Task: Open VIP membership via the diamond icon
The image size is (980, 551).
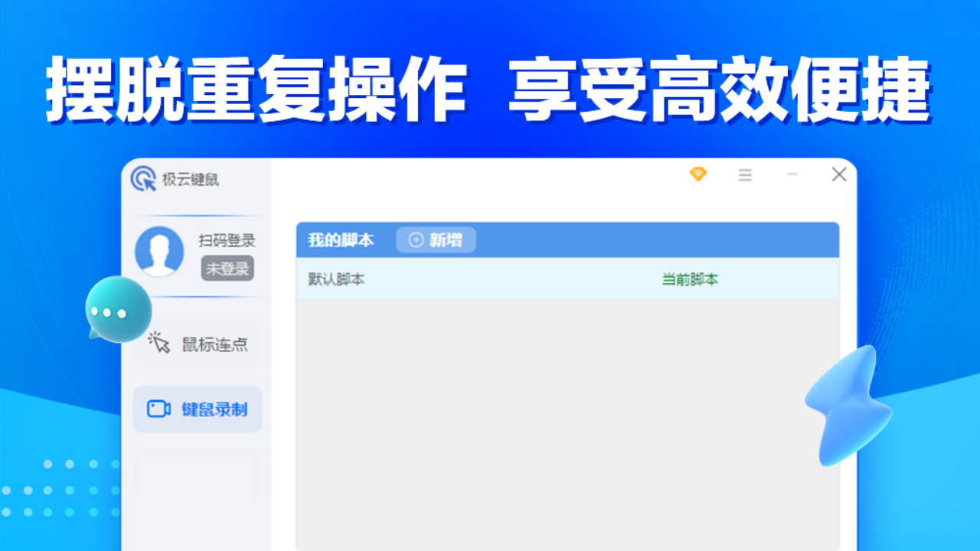Action: [x=698, y=174]
